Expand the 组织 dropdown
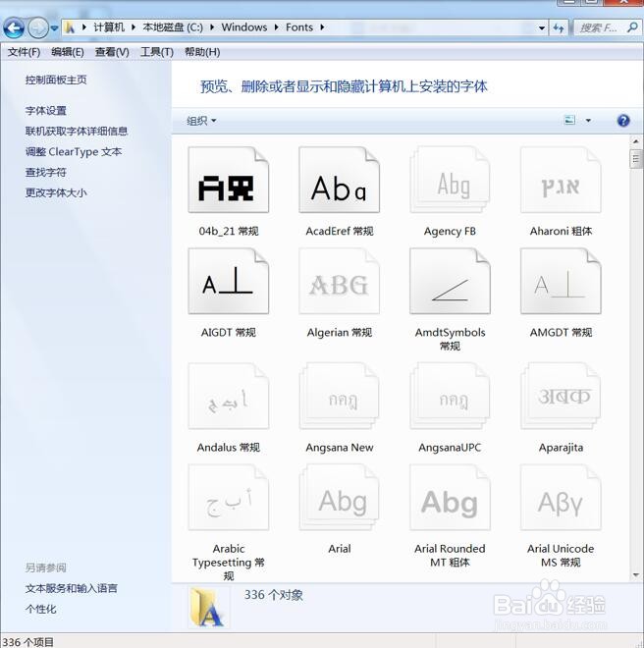This screenshot has width=644, height=648. click(201, 121)
